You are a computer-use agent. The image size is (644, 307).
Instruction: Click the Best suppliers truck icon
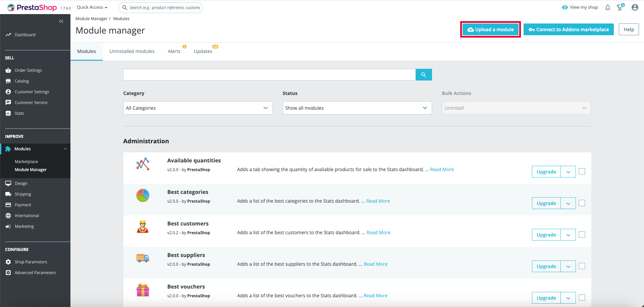[143, 258]
